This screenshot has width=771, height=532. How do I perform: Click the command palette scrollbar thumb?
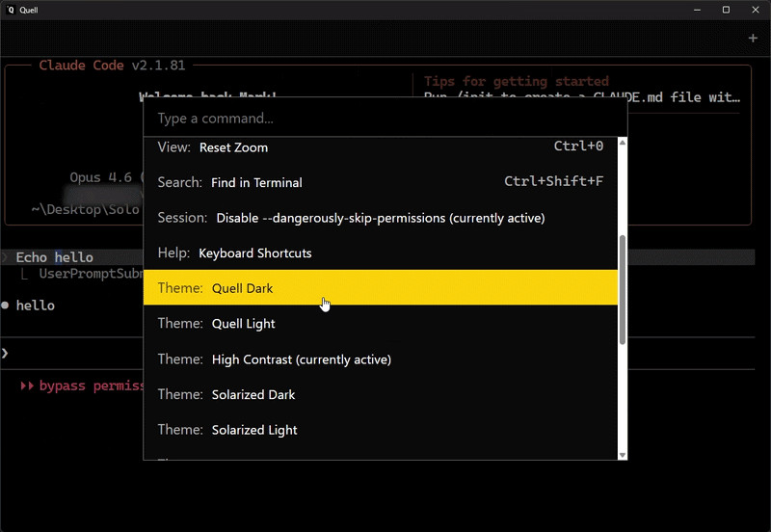622,289
